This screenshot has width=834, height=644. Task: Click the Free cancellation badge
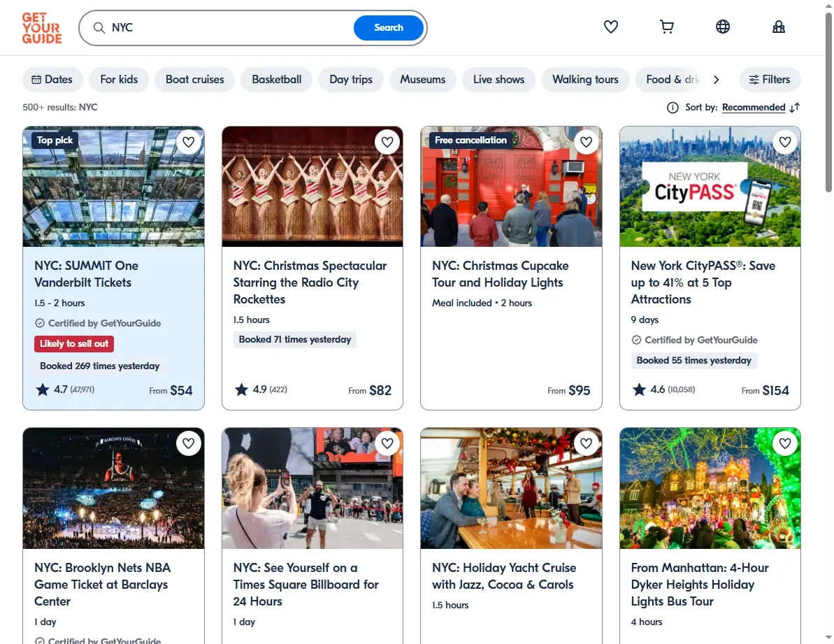(470, 141)
